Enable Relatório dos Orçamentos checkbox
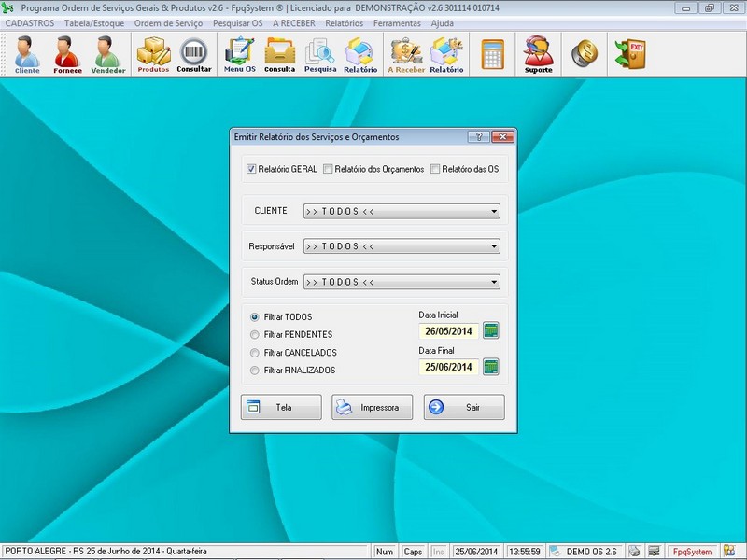Screen dimensions: 747x560 point(328,169)
